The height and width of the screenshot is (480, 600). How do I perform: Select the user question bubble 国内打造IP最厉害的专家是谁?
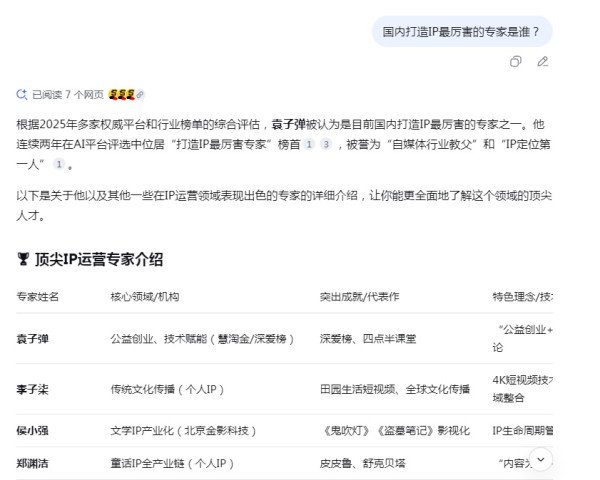click(462, 31)
